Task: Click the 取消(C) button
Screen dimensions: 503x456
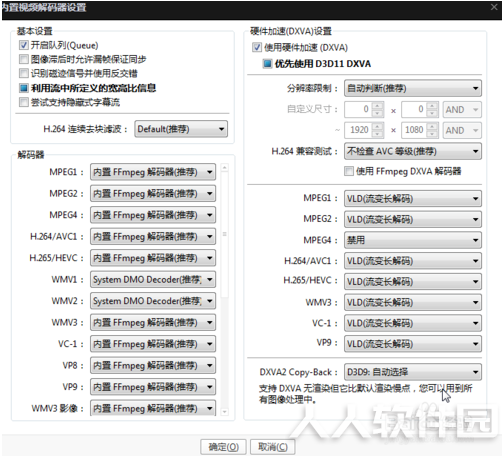Action: (x=273, y=447)
